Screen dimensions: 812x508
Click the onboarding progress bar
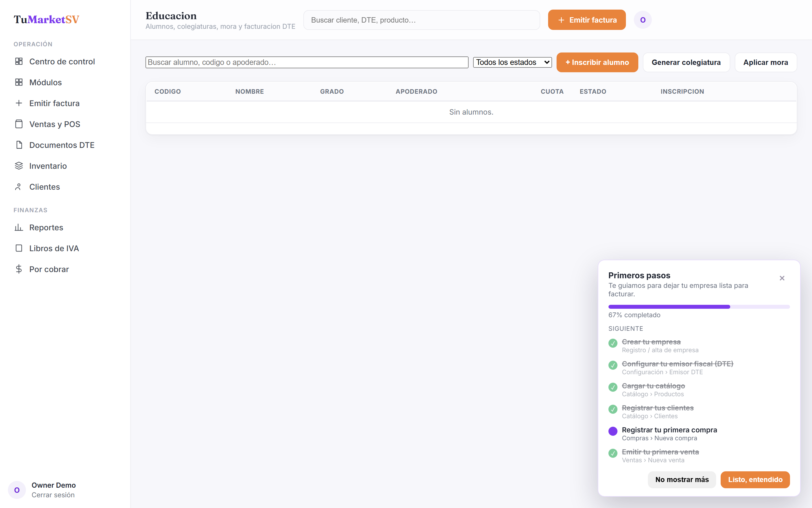(x=699, y=306)
